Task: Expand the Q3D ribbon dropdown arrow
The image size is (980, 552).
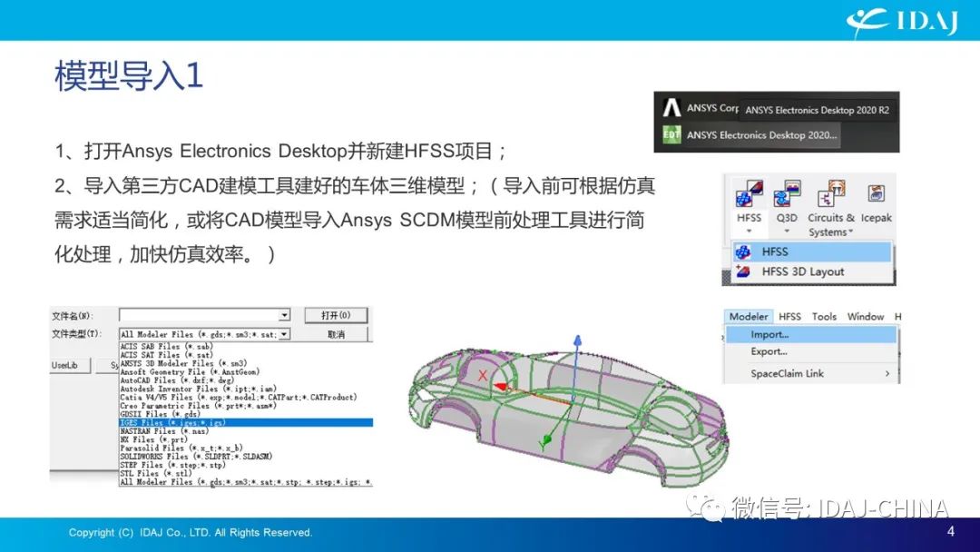Action: click(x=786, y=232)
